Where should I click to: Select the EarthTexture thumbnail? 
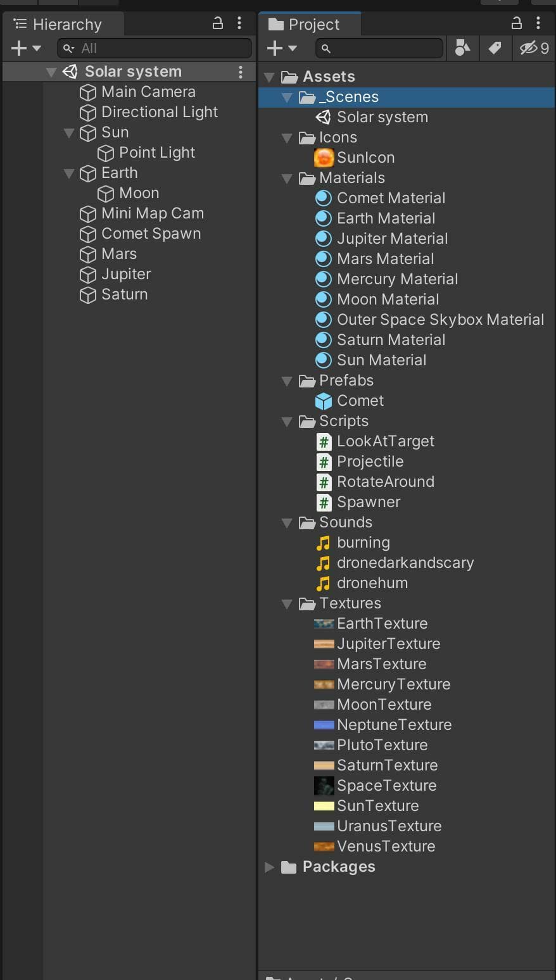coord(324,624)
